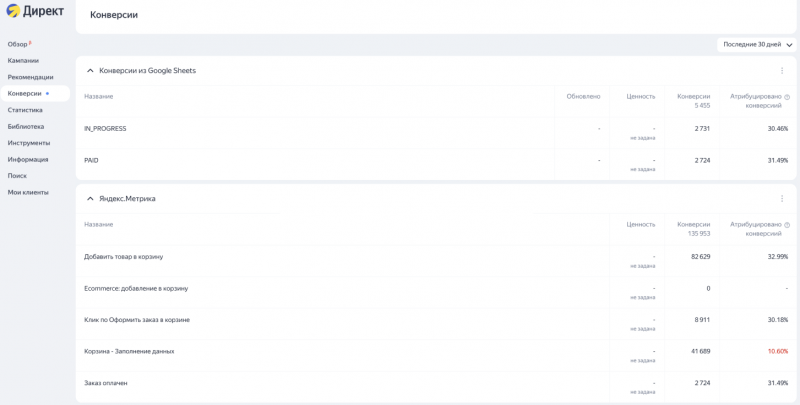Click the IN_PROGRESS conversion name
Screen dimensions: 800x405
coord(105,129)
